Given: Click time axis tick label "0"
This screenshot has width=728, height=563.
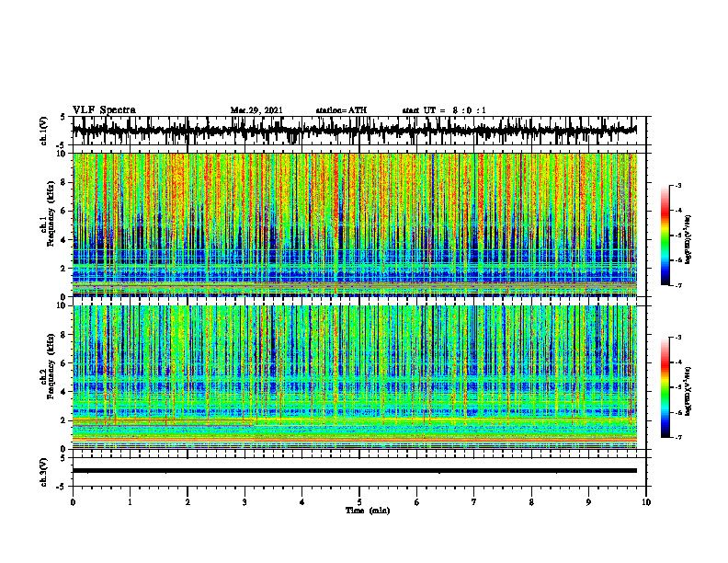Looking at the screenshot, I should [73, 502].
